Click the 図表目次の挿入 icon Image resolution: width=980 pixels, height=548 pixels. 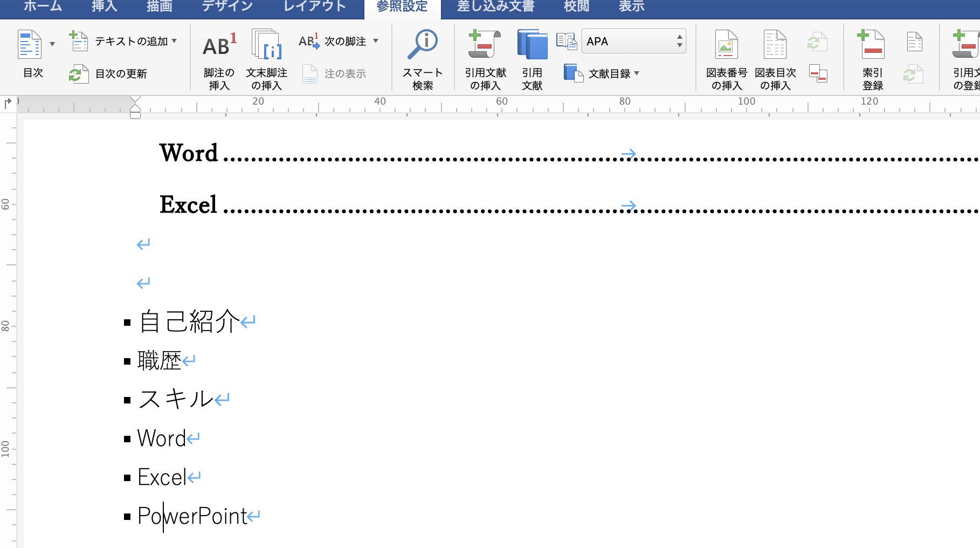tap(775, 44)
